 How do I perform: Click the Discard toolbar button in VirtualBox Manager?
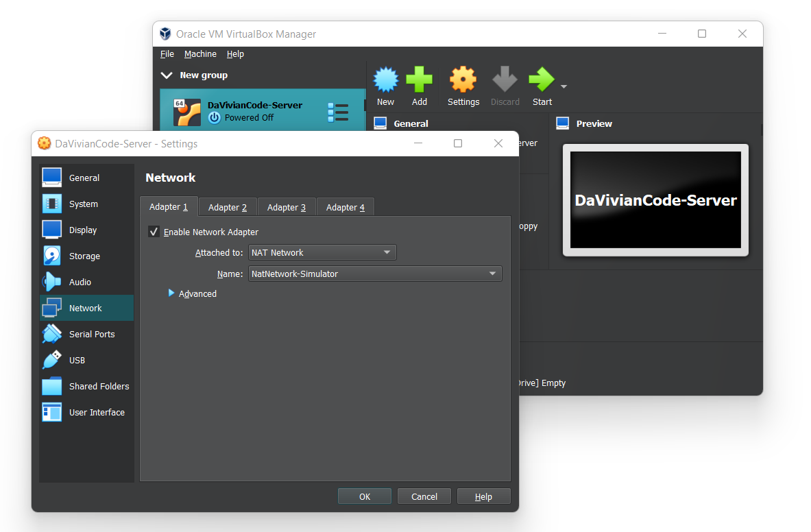point(505,86)
